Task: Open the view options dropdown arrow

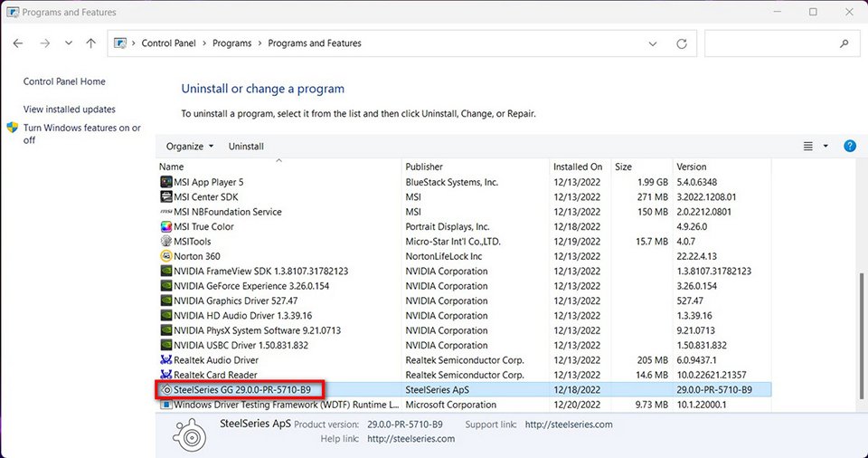Action: [x=826, y=147]
